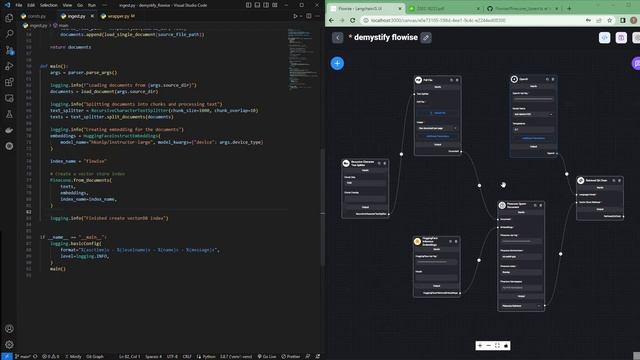This screenshot has width=640, height=360.
Task: Open the File menu in VS Code
Action: click(x=19, y=5)
